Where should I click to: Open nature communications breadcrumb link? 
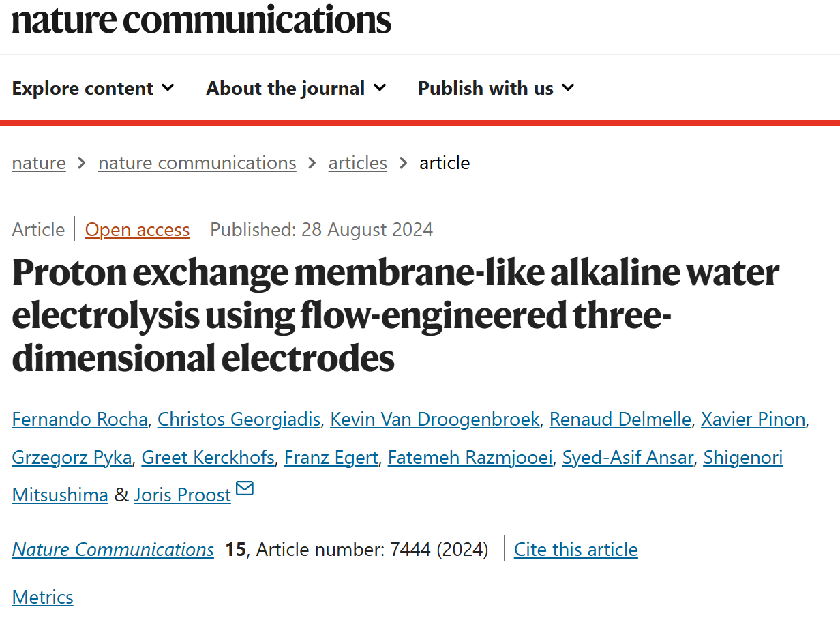pos(197,163)
